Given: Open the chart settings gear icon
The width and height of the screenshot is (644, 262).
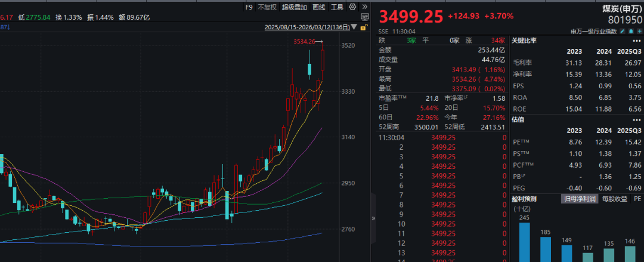Looking at the screenshot, I should pyautogui.click(x=352, y=7).
